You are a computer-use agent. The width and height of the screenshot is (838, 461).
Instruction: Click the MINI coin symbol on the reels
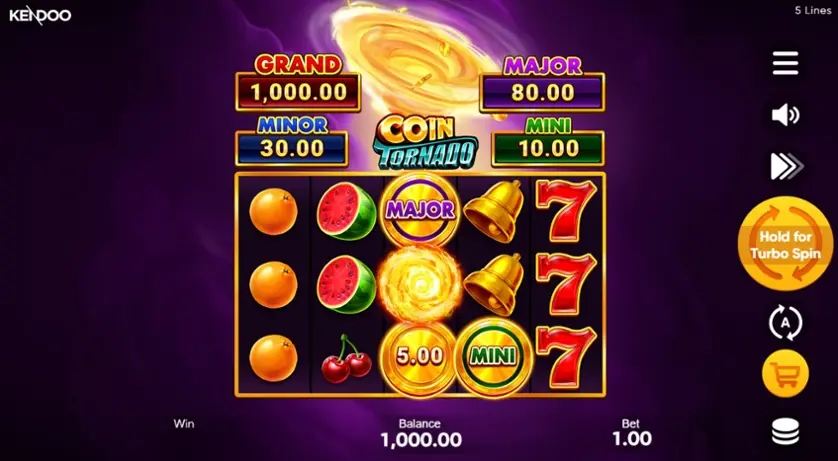click(x=493, y=356)
